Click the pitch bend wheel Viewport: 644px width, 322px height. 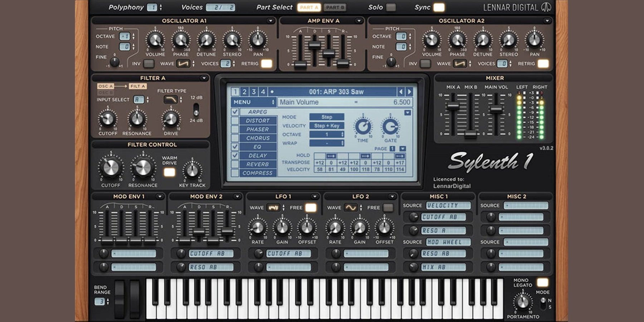tap(119, 299)
